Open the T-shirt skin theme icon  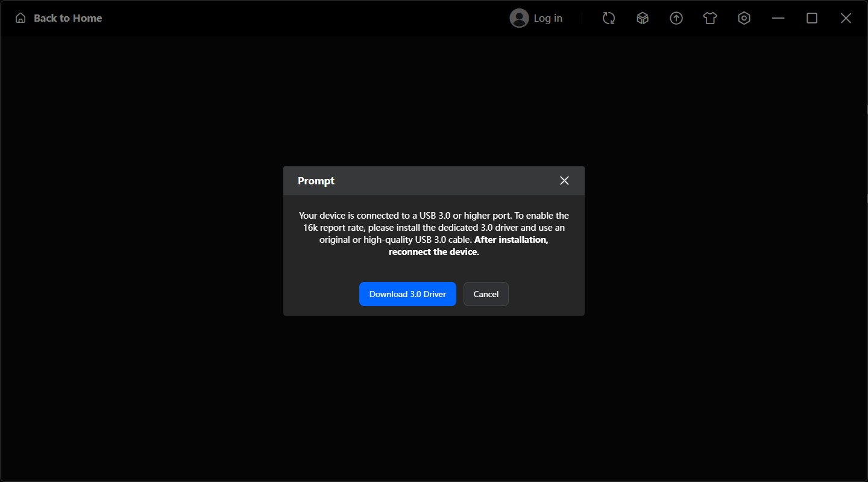click(x=710, y=18)
